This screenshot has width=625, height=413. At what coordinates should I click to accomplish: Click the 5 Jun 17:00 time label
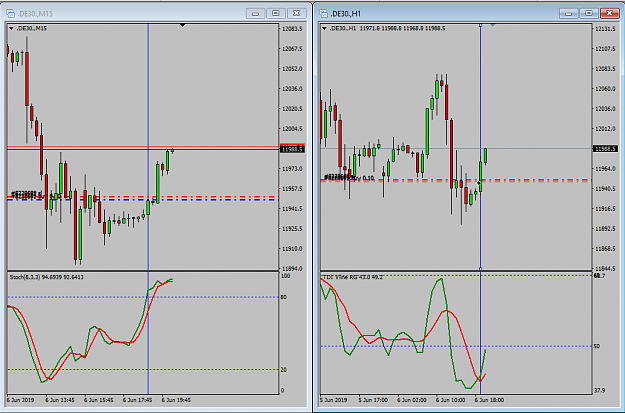point(373,400)
